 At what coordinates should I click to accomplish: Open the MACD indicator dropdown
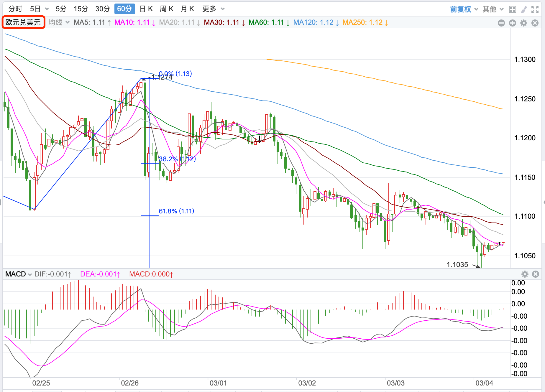[x=19, y=274]
